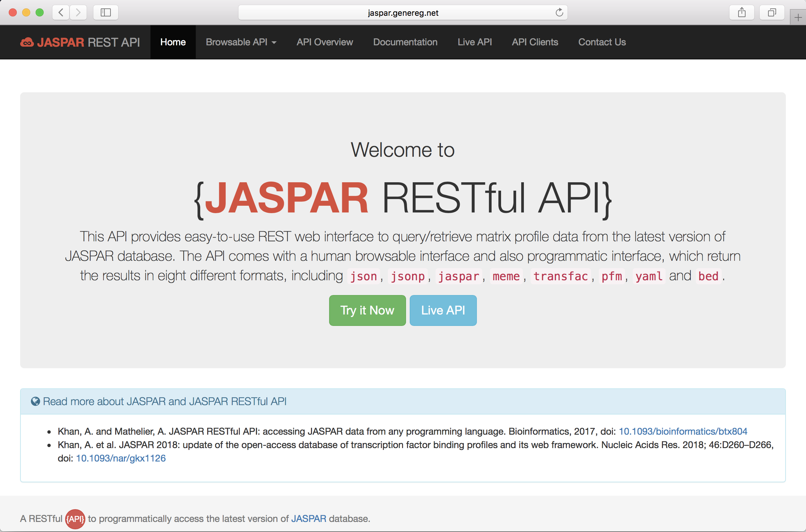Viewport: 806px width, 532px height.
Task: Click the yaml format tag
Action: tap(649, 276)
